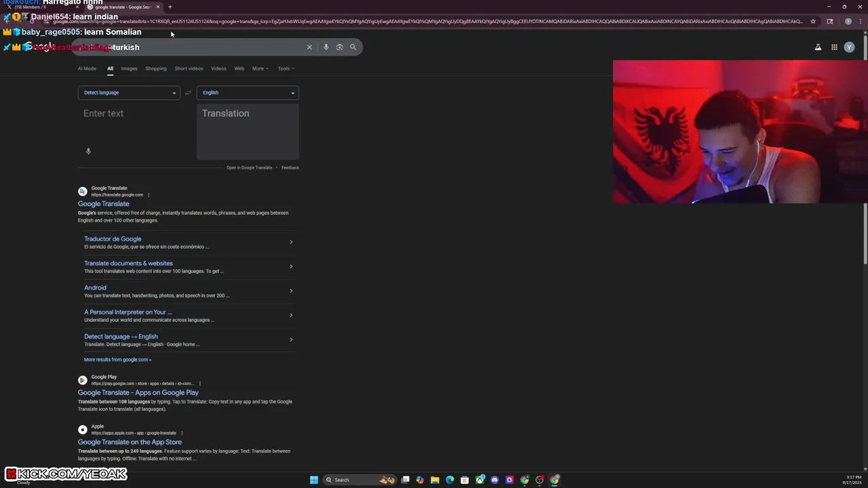868x488 pixels.
Task: Expand the Tools search menu
Action: (x=286, y=68)
